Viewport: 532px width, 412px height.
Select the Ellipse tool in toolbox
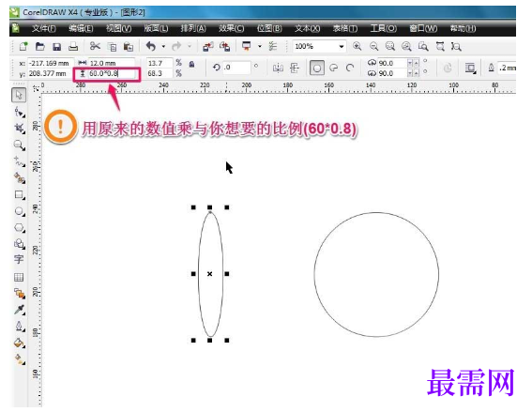(19, 211)
